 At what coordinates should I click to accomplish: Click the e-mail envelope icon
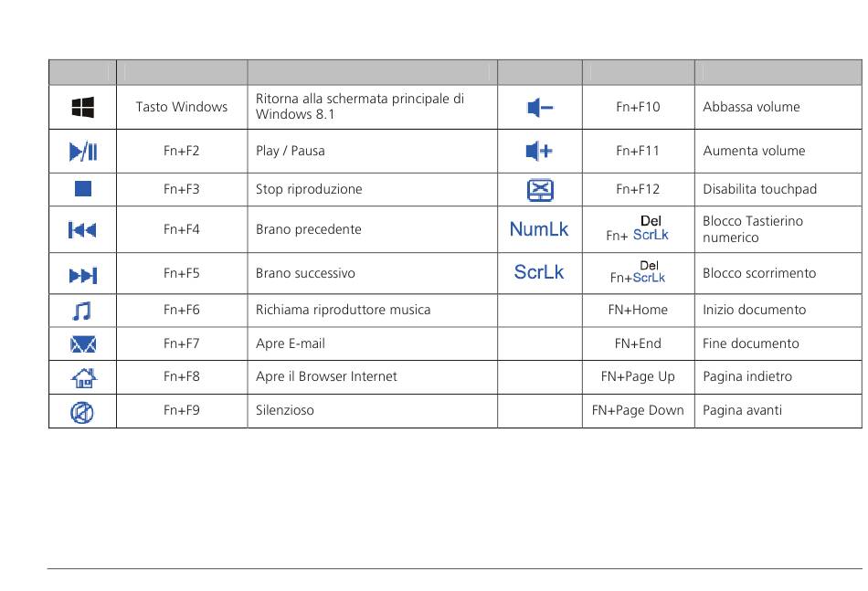[x=83, y=344]
